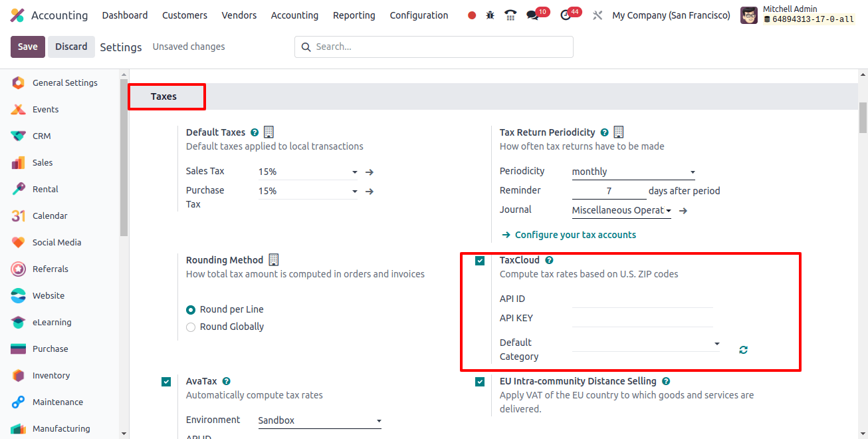868x439 pixels.
Task: Click the Discard button
Action: click(x=71, y=47)
